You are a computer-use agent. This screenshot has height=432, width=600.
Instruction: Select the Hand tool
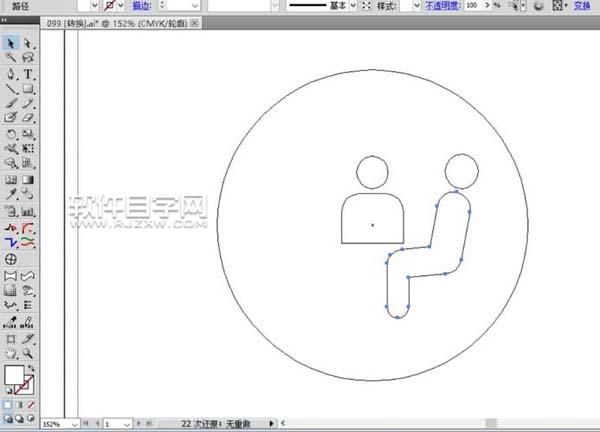[11, 354]
